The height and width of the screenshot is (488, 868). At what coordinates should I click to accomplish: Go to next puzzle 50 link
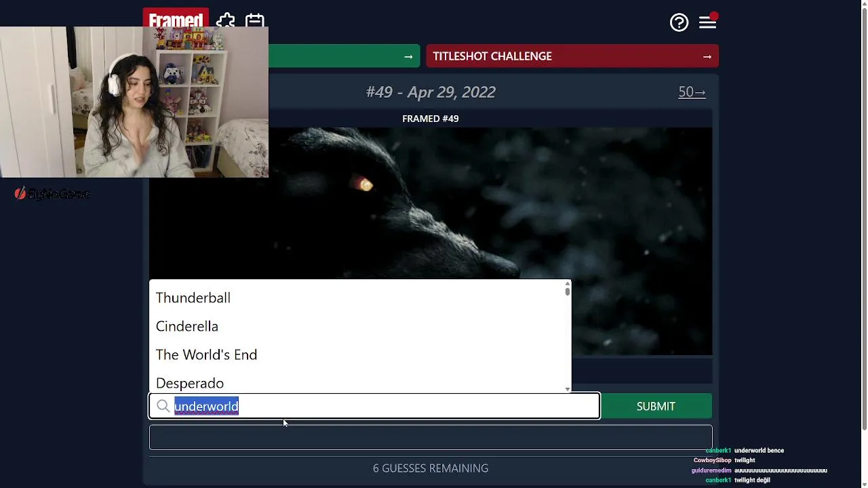click(692, 92)
